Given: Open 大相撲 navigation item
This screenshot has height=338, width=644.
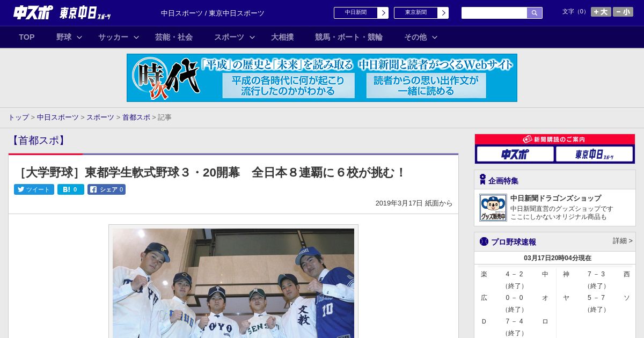Looking at the screenshot, I should point(282,37).
